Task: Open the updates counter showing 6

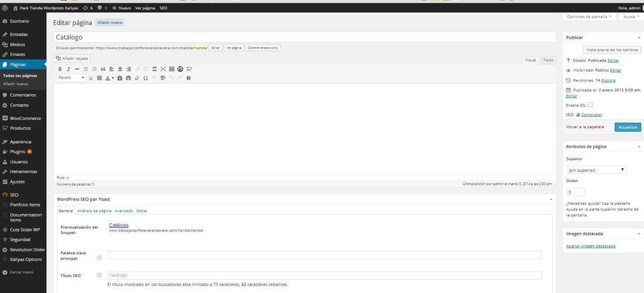Action: coord(87,8)
